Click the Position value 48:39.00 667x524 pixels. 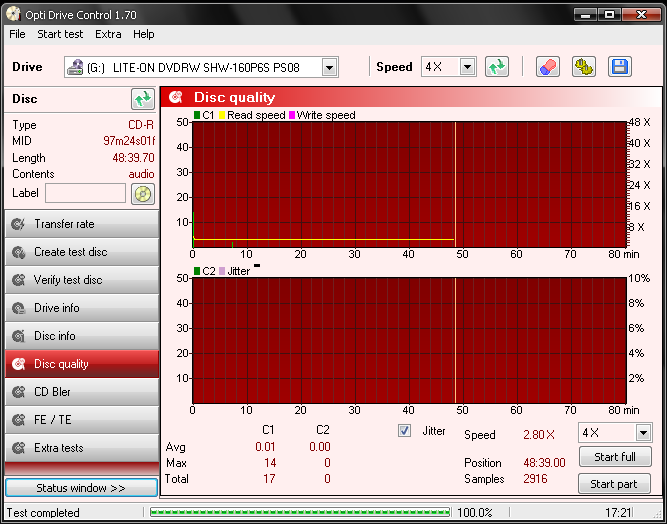[544, 463]
